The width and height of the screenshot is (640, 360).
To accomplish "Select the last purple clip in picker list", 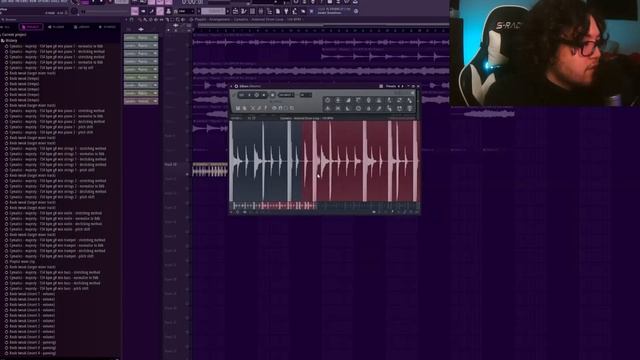I will (x=141, y=101).
